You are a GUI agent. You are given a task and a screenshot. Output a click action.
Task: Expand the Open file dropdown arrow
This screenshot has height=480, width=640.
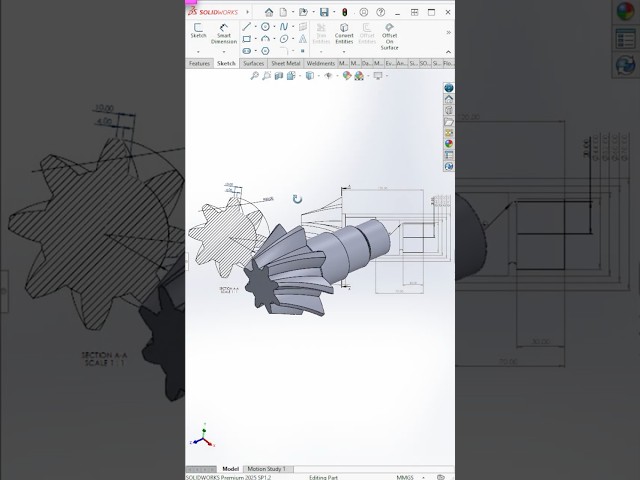click(313, 12)
